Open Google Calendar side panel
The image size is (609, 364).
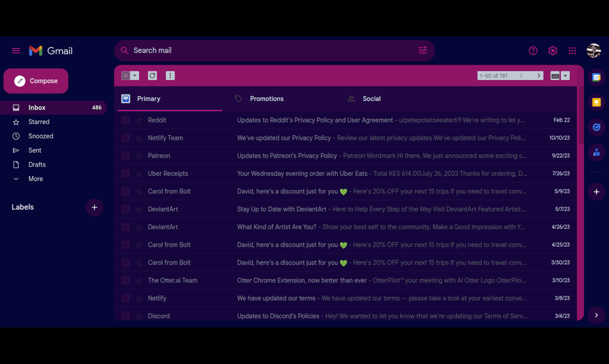pyautogui.click(x=597, y=77)
